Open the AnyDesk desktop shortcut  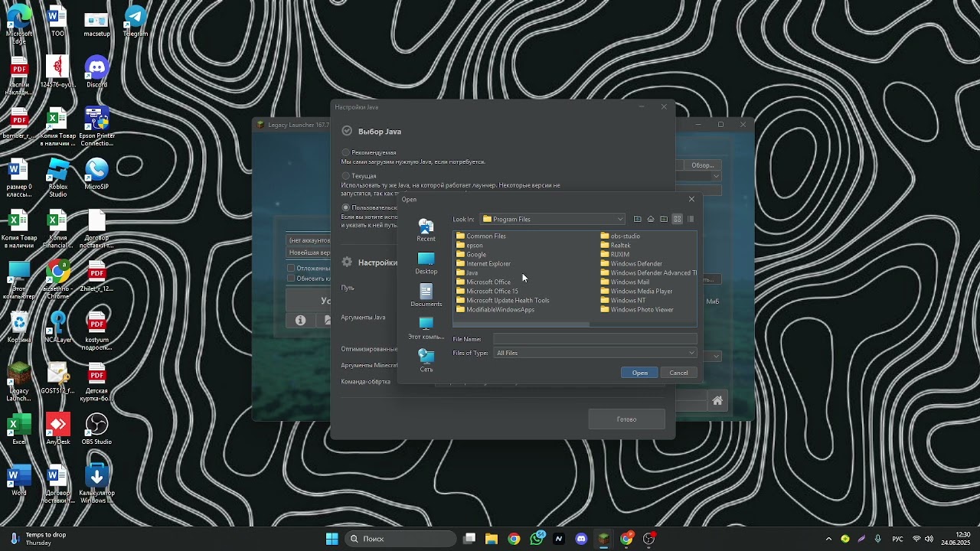click(58, 429)
